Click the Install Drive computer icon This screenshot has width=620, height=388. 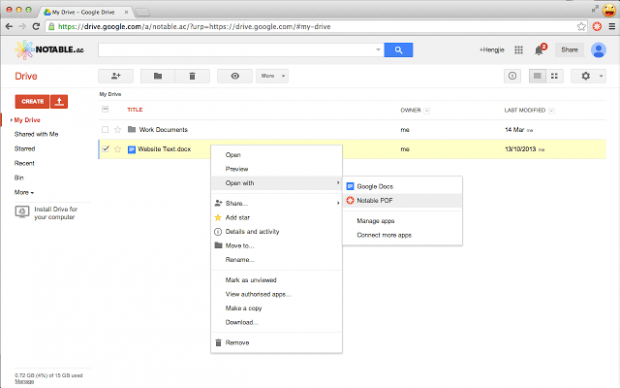pyautogui.click(x=22, y=212)
